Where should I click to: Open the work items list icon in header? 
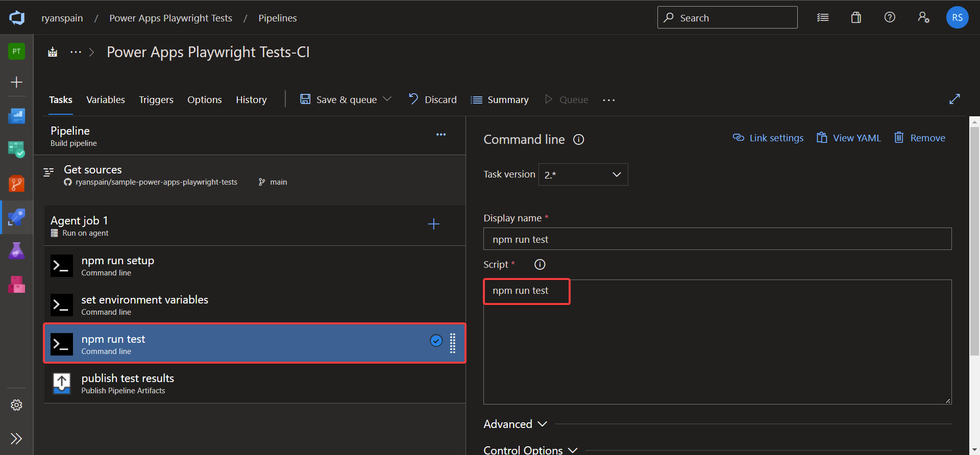coord(822,17)
